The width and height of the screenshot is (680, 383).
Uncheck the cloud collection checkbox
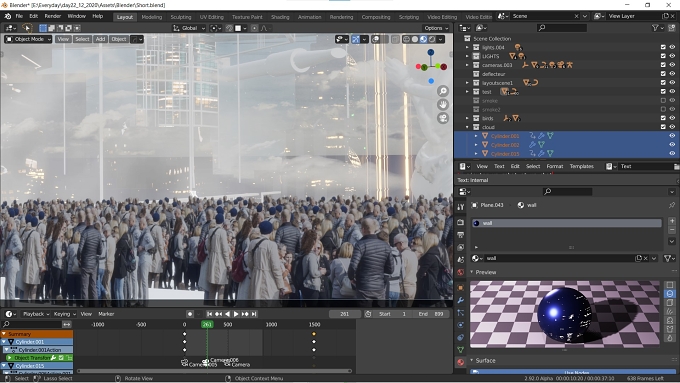(x=663, y=127)
